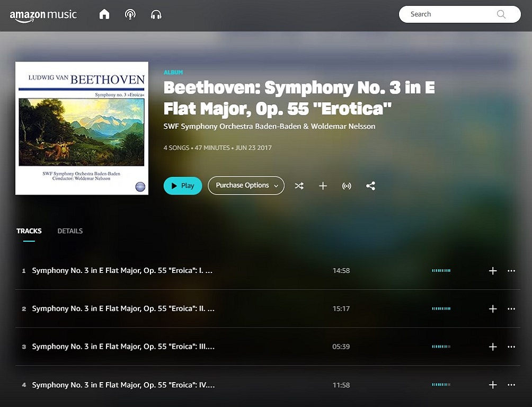Expand the Purchase Options dropdown
Image resolution: width=532 pixels, height=407 pixels.
[x=246, y=185]
